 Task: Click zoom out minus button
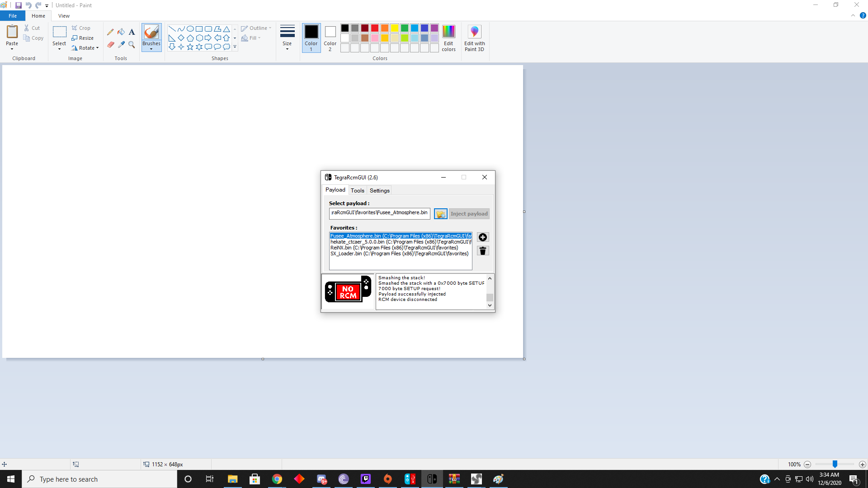tap(807, 465)
